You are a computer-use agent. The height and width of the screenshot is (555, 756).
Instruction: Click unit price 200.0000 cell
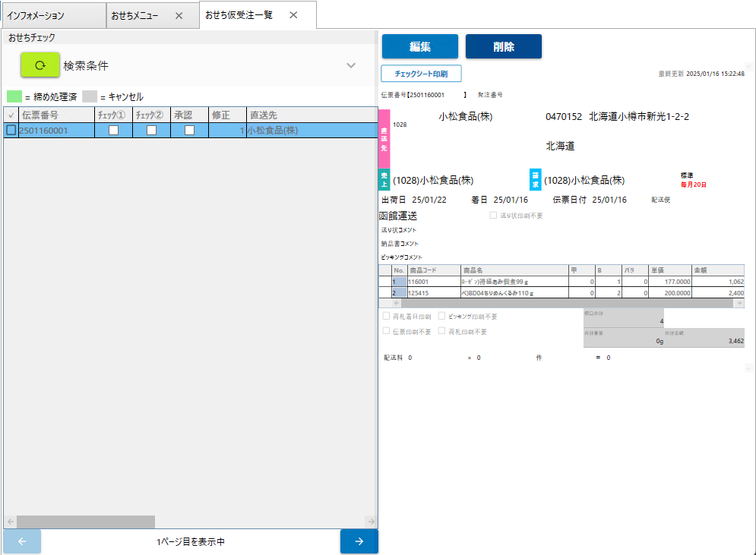point(669,293)
